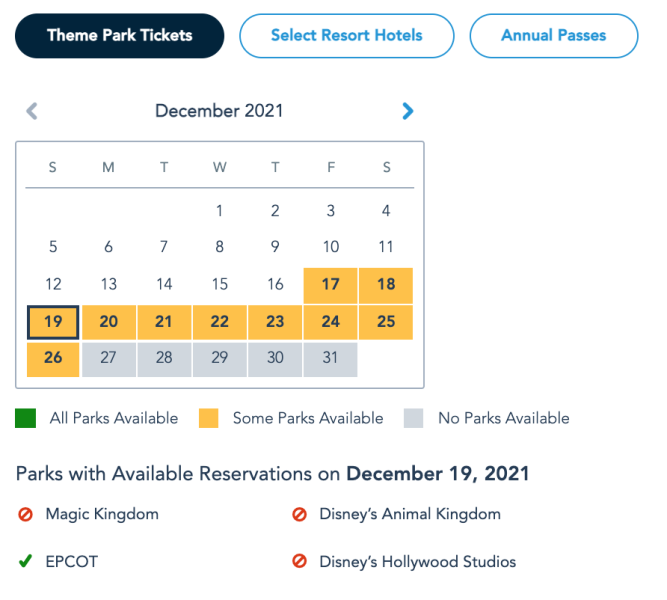
Task: Select December 17 on the calendar
Action: tap(330, 284)
